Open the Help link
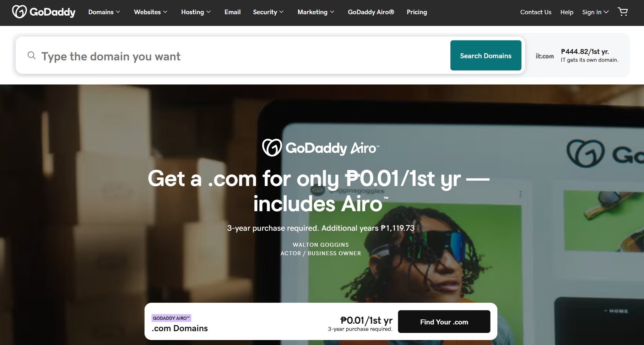Viewport: 644px width, 345px height. (567, 12)
